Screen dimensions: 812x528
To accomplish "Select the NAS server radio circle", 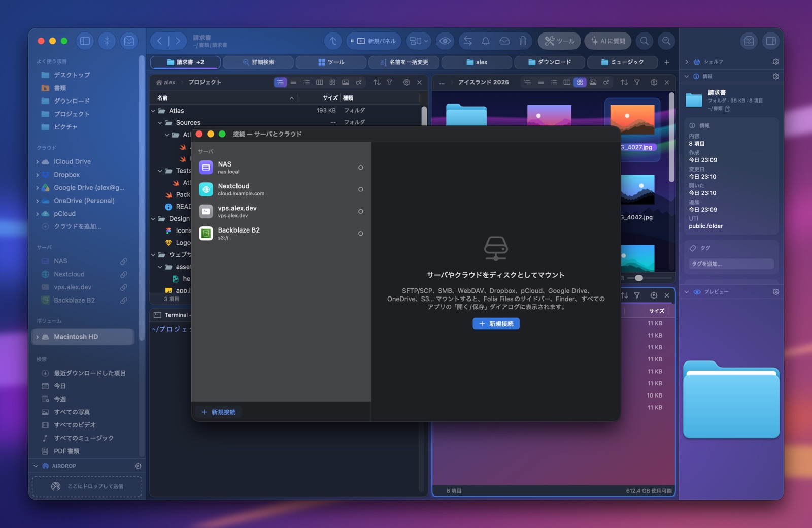I will coord(361,168).
